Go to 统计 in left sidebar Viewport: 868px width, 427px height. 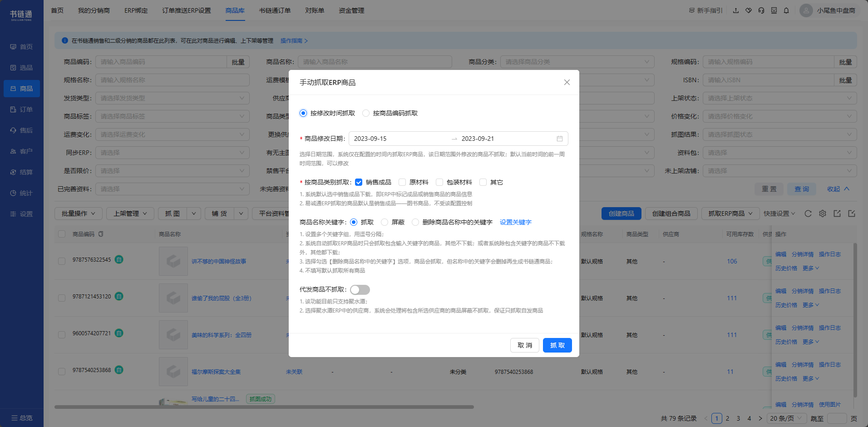(22, 193)
